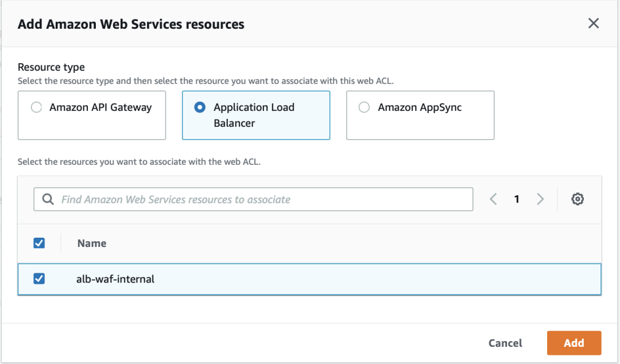The width and height of the screenshot is (620, 364).
Task: Toggle the select-all checkbox beside Name
Action: click(x=39, y=243)
